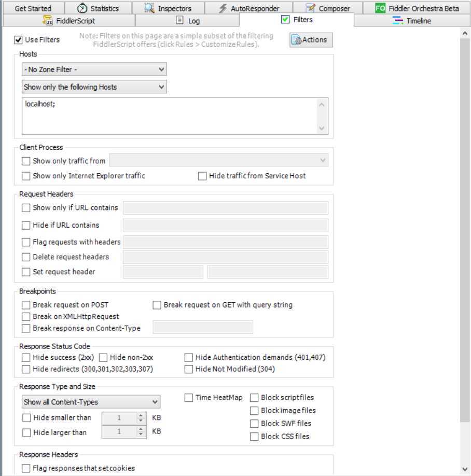The image size is (471, 476).
Task: Open the FiddlerScript tab
Action: (69, 21)
